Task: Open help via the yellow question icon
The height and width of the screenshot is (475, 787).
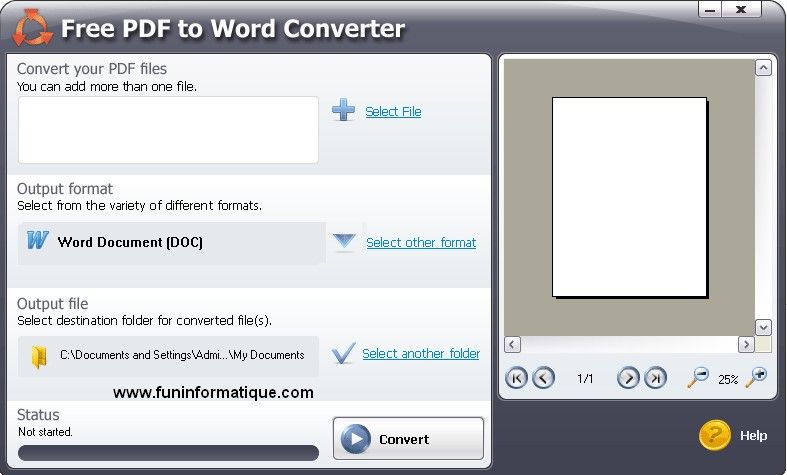Action: pyautogui.click(x=714, y=435)
